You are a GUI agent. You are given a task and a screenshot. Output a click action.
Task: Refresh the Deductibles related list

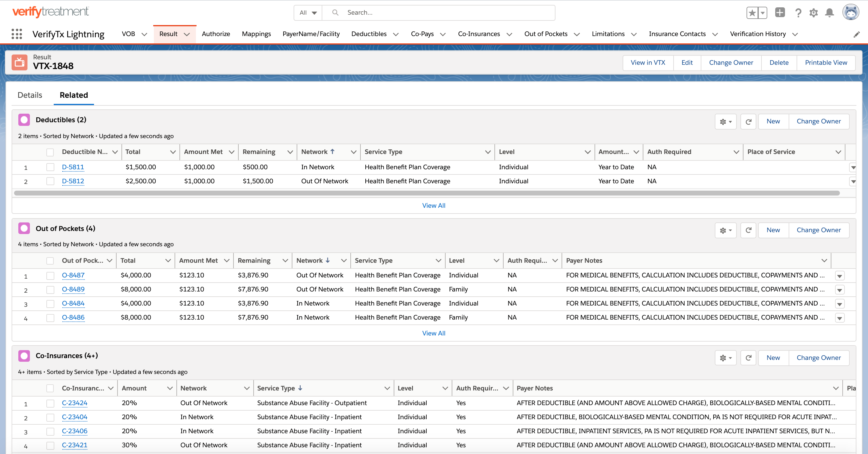coord(748,121)
